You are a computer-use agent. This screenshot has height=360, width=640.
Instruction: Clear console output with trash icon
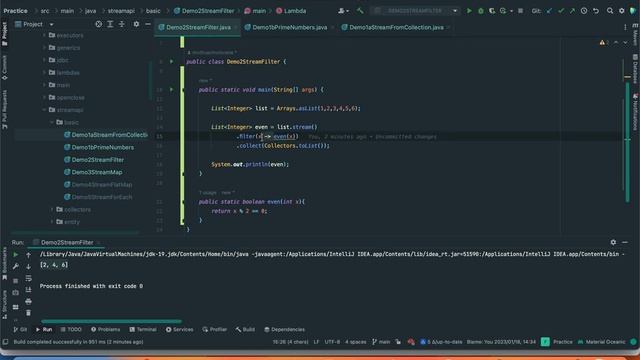click(x=28, y=313)
